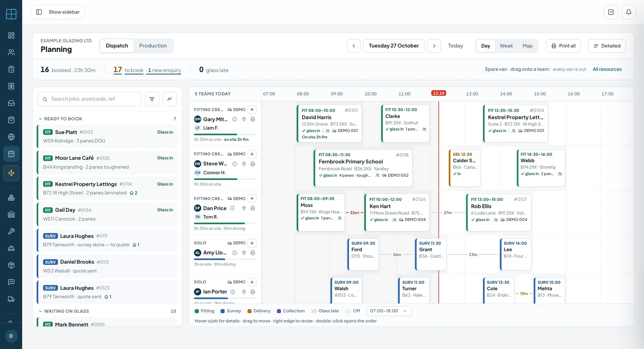Select the Map view

(527, 46)
